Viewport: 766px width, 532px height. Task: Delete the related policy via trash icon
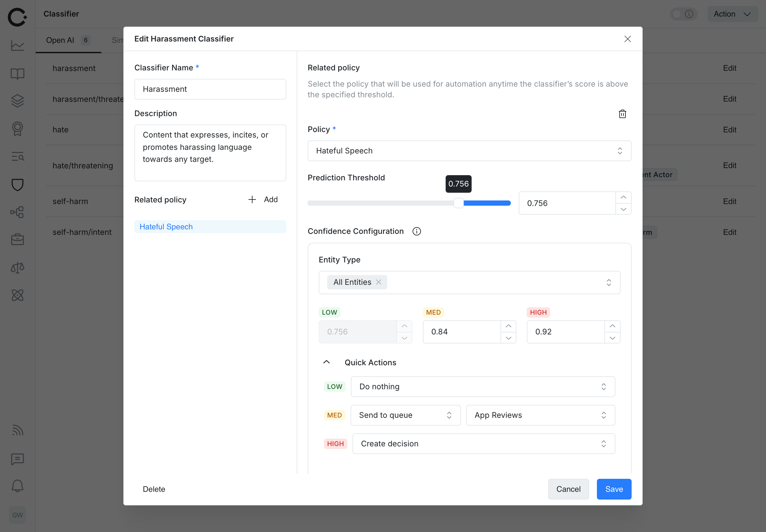pyautogui.click(x=622, y=114)
